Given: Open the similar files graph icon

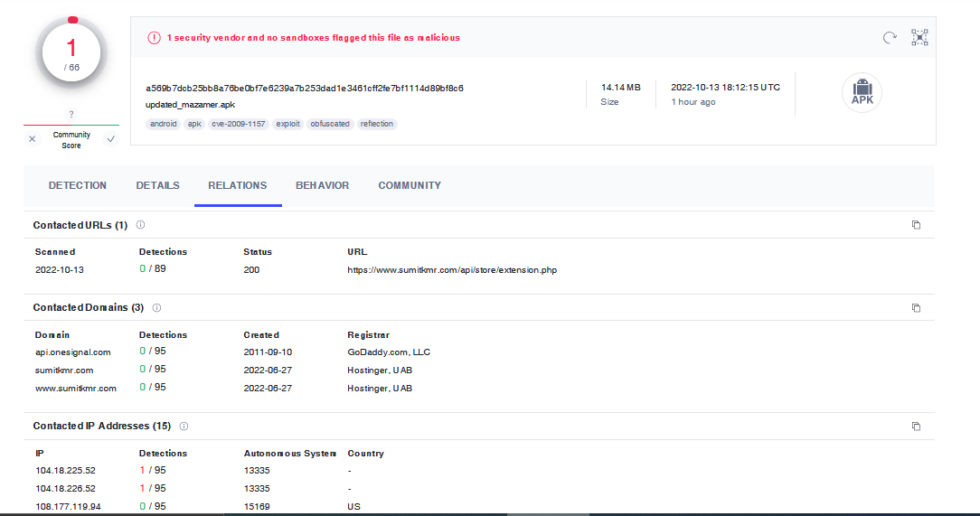Looking at the screenshot, I should [919, 37].
